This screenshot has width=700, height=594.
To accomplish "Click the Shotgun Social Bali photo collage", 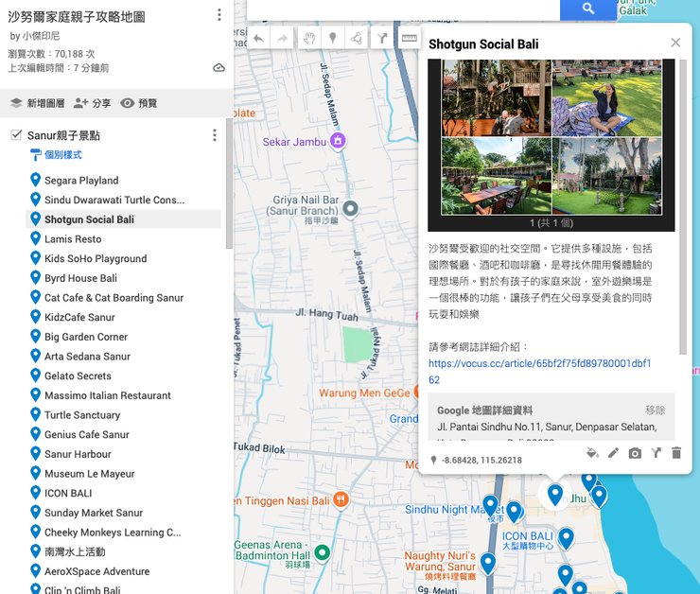I will [551, 137].
